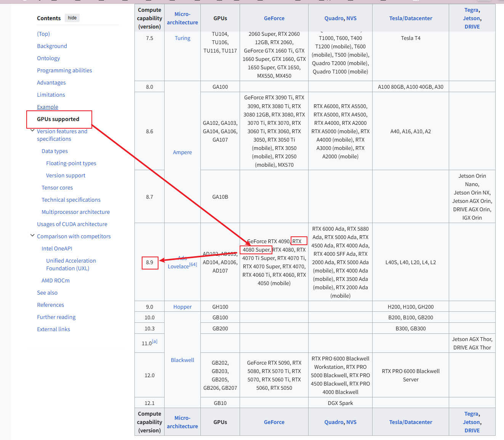Viewport: 504px width, 440px height.
Task: Select the GH100 GPU cell
Action: coord(220,307)
